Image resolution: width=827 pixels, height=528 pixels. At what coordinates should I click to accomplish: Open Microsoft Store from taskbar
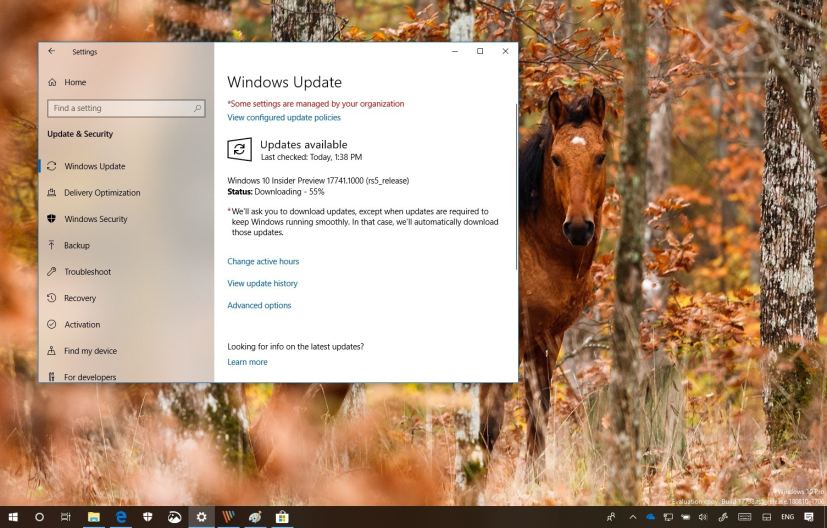(282, 517)
